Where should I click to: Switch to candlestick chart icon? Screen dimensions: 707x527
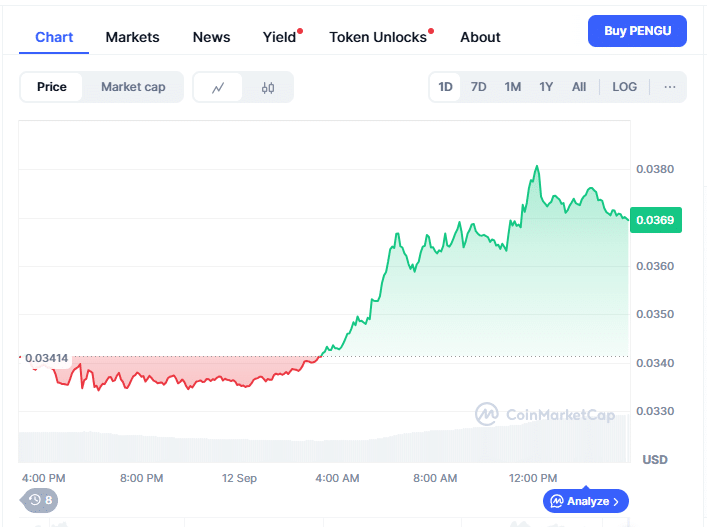tap(267, 87)
